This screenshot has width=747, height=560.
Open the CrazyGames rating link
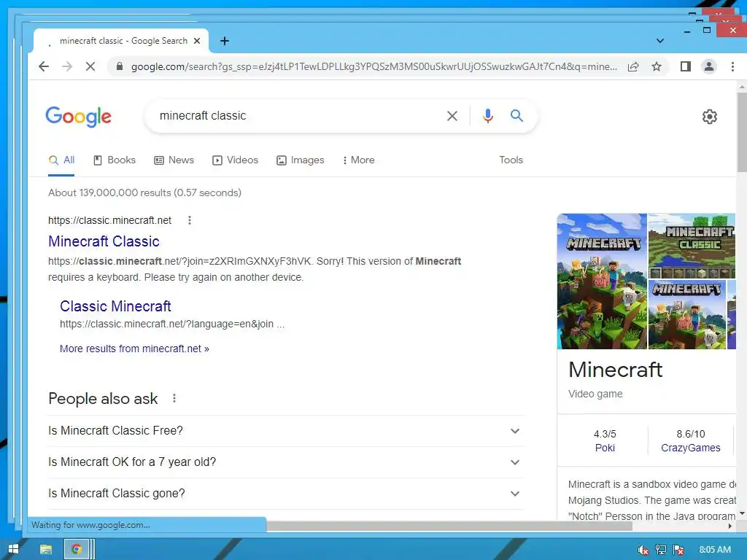click(690, 448)
